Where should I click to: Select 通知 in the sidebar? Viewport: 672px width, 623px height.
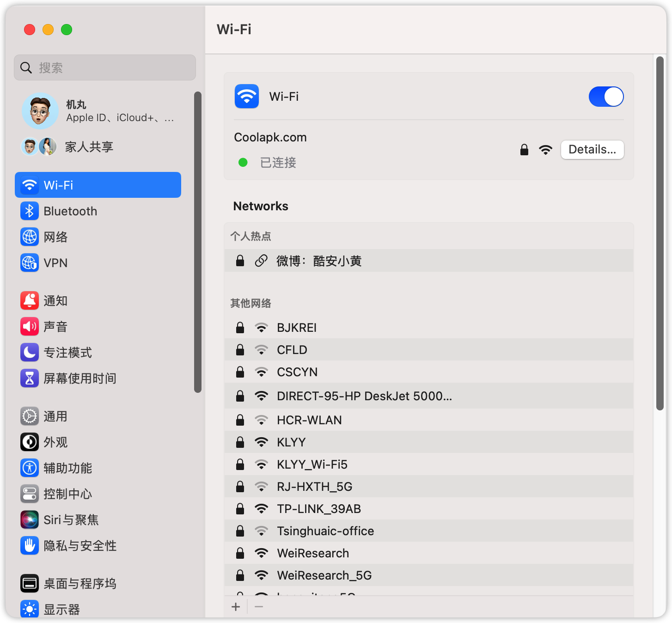[x=55, y=301]
